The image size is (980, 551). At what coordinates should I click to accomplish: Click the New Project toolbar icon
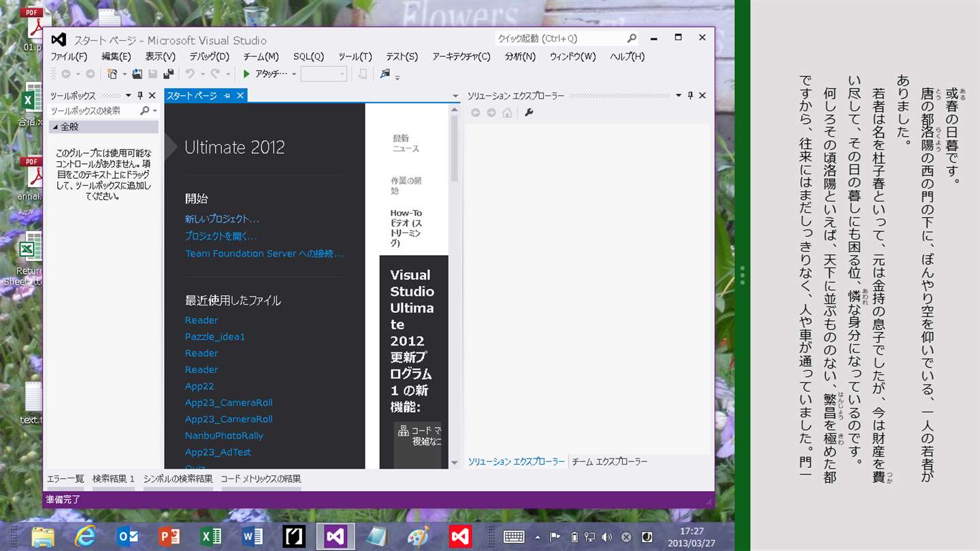(x=112, y=74)
